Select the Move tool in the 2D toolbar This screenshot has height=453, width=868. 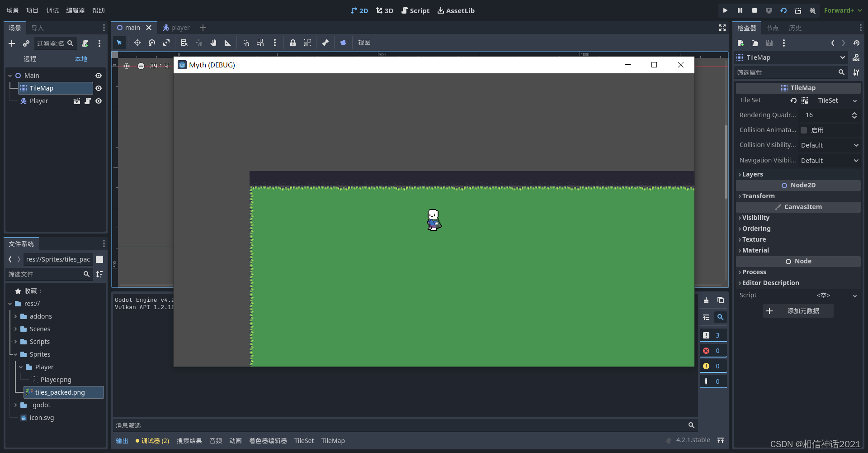(137, 43)
